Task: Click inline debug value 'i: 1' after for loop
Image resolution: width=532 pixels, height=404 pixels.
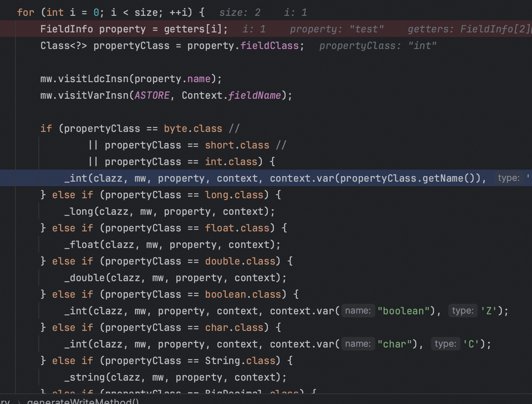Action: click(x=296, y=12)
